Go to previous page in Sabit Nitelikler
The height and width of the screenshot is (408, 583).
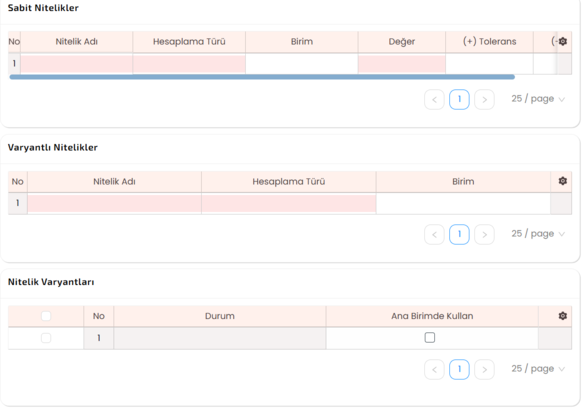[x=434, y=99]
